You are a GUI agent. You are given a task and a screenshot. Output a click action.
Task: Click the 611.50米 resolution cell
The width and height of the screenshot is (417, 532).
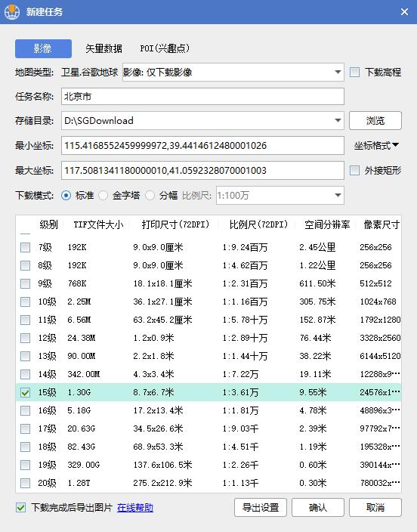[317, 283]
